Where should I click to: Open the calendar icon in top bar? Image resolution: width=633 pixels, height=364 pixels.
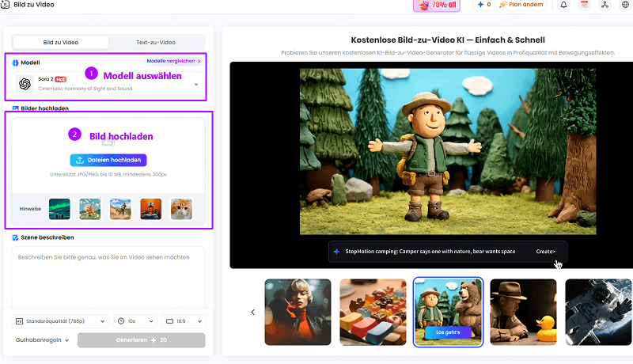click(584, 5)
